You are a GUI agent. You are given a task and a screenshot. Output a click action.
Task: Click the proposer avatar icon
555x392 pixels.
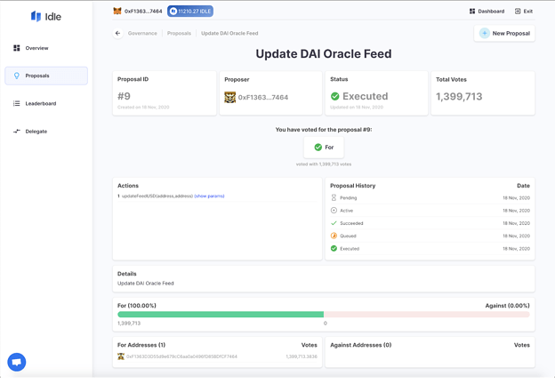[230, 97]
